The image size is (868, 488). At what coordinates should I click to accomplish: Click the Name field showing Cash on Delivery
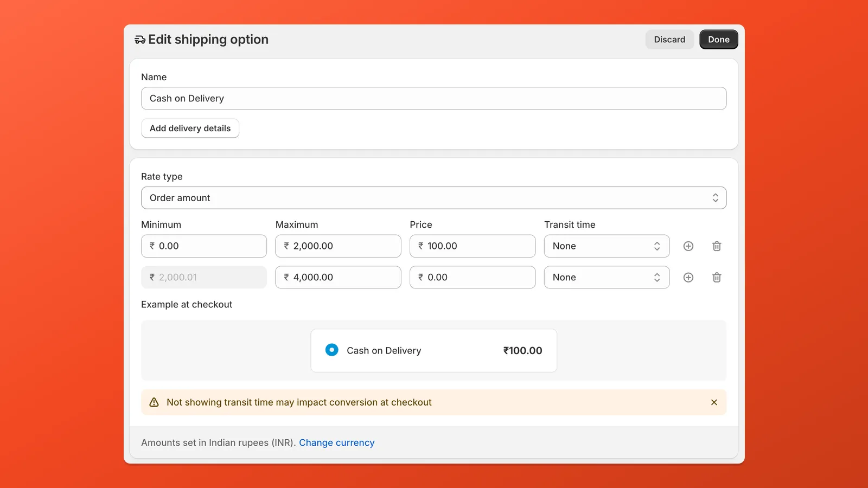[x=434, y=98]
